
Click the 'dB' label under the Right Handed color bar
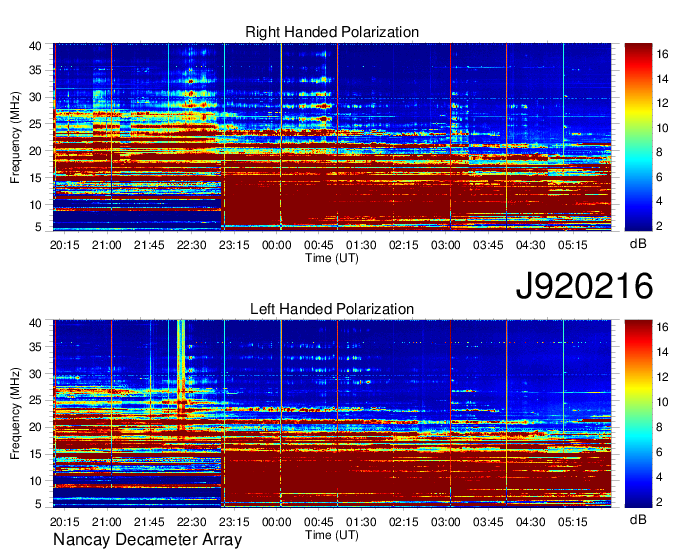tap(638, 244)
